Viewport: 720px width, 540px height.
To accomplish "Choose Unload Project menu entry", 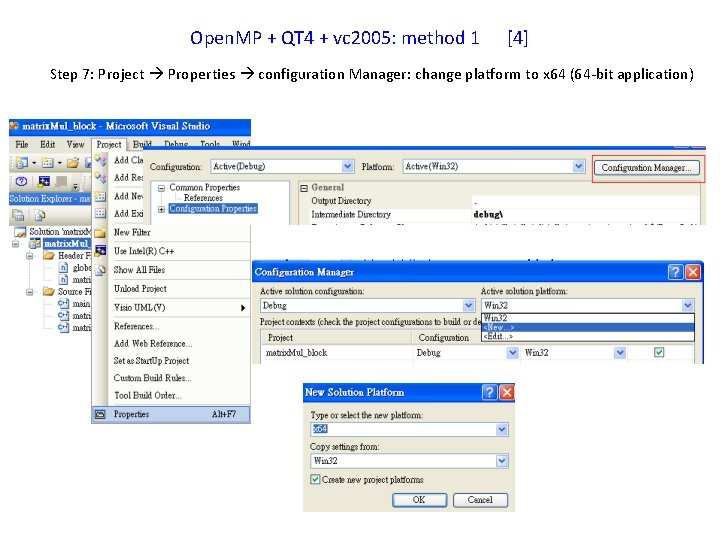I will (x=140, y=289).
